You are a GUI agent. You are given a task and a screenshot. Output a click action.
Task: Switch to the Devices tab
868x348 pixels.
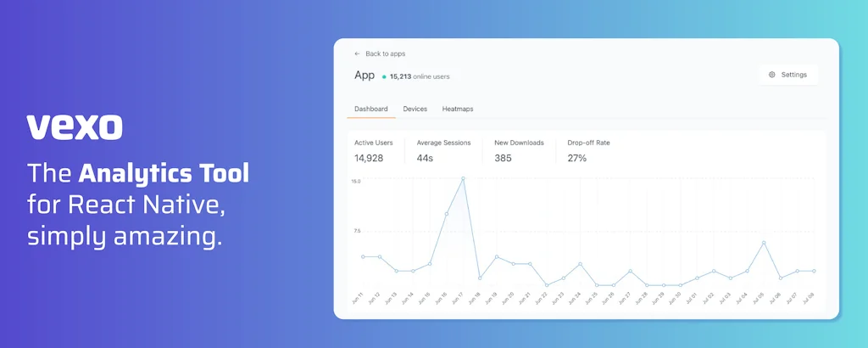415,109
